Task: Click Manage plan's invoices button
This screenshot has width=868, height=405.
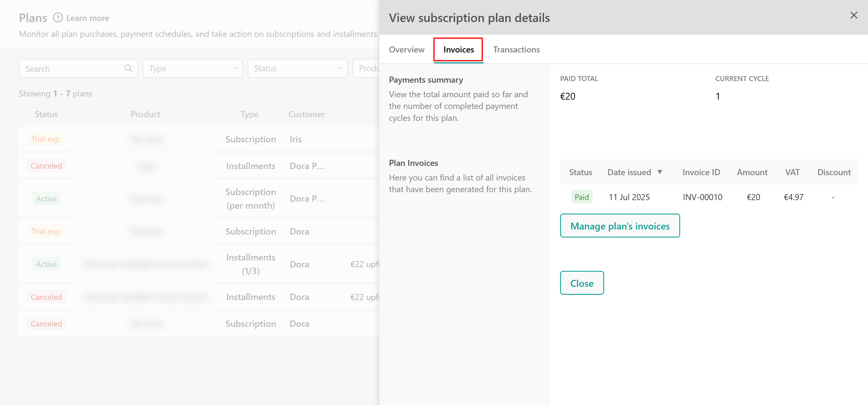Action: point(620,226)
